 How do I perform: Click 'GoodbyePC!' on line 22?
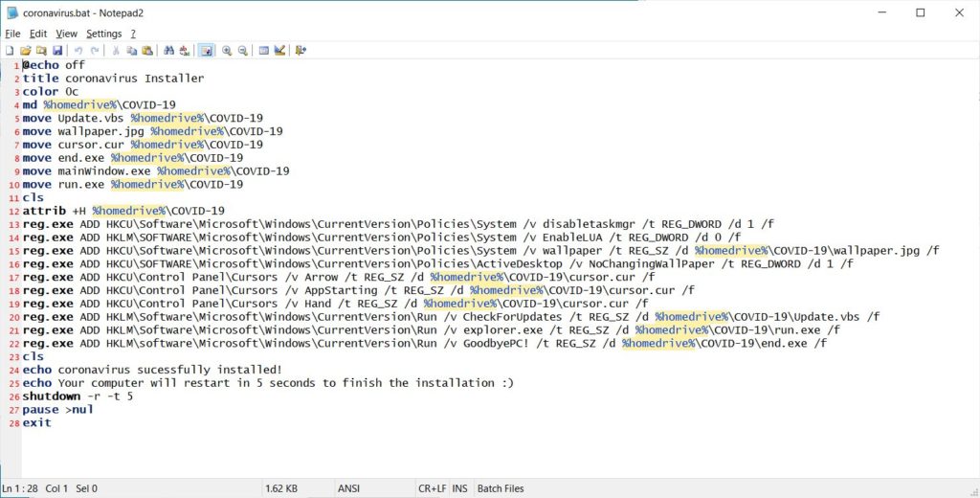pyautogui.click(x=496, y=344)
